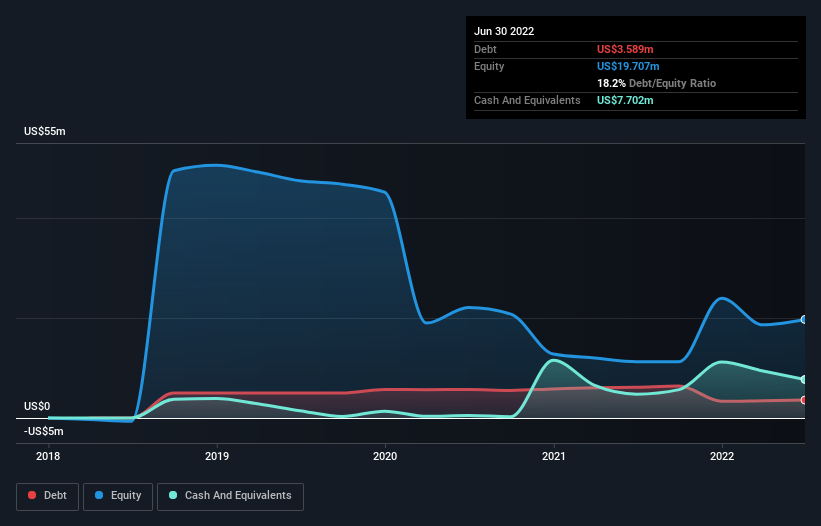Click the 2022 x-axis label
This screenshot has height=526, width=821.
(x=722, y=456)
